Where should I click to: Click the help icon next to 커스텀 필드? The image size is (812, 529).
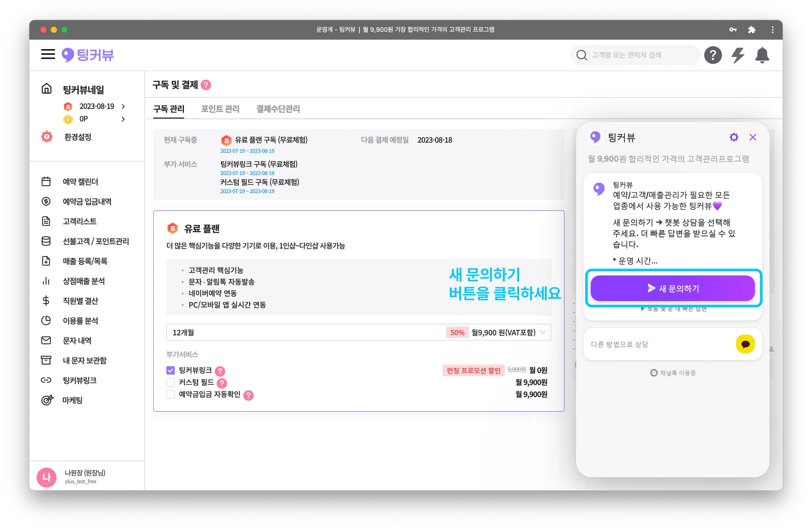click(x=222, y=383)
